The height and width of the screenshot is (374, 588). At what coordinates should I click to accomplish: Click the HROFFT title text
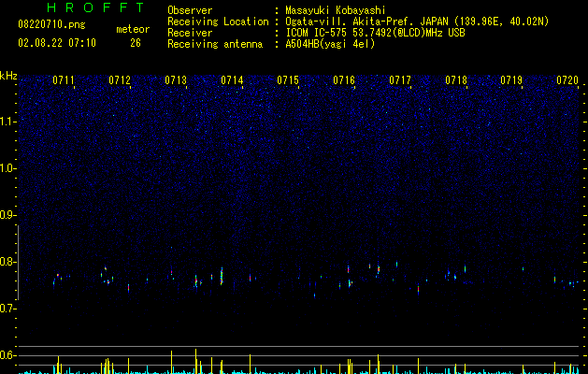[x=96, y=7]
